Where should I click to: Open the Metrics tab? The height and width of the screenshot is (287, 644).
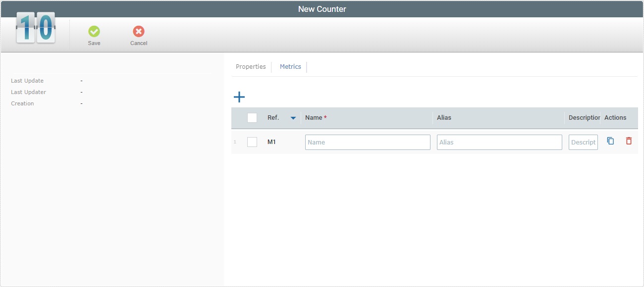tap(290, 67)
